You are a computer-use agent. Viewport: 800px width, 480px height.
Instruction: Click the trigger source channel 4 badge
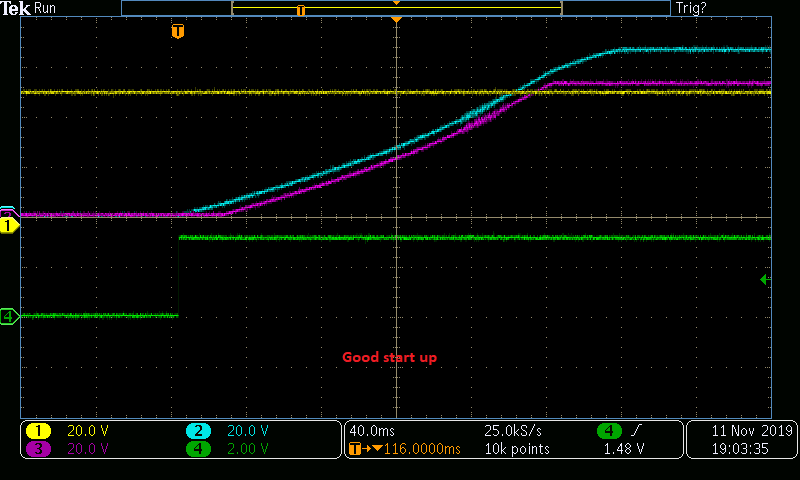pyautogui.click(x=609, y=431)
